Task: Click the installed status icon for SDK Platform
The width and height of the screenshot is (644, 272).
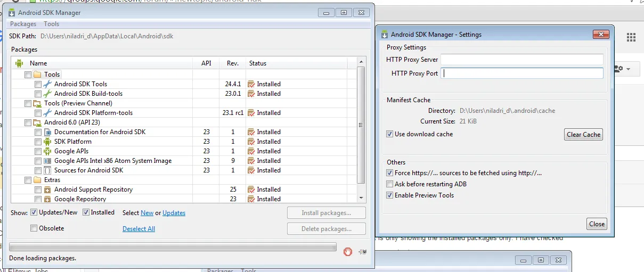Action: [x=251, y=142]
